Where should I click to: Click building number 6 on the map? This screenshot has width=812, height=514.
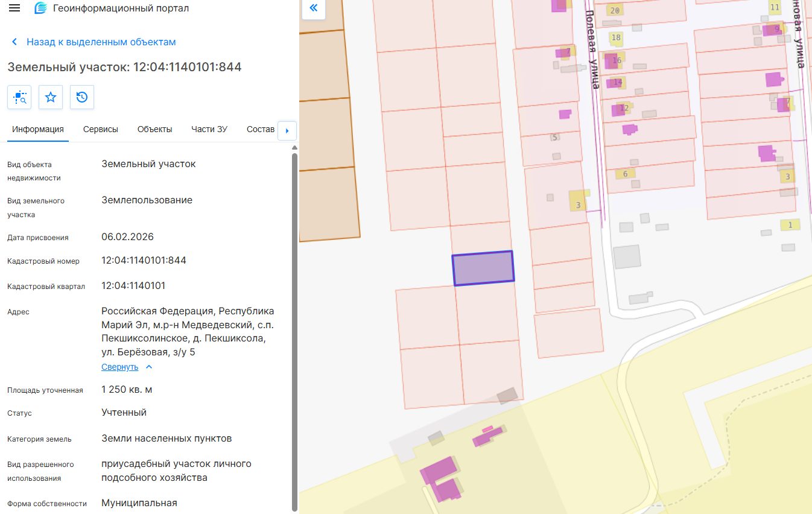pos(625,174)
